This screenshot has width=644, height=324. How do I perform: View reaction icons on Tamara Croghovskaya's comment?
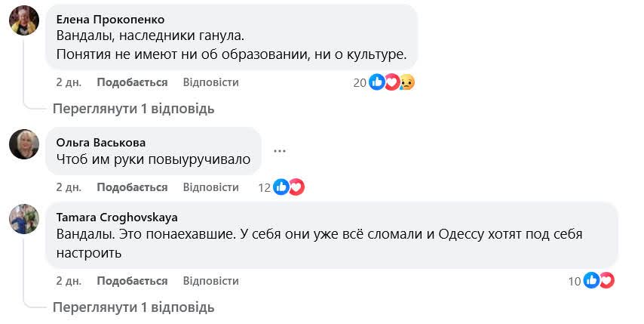point(599,281)
